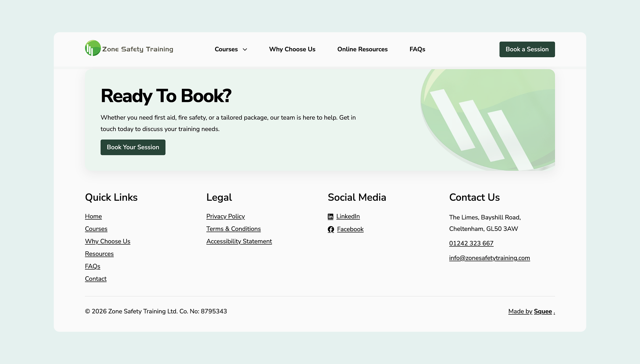Open LinkedIn via the LinkedIn icon
The height and width of the screenshot is (364, 640).
pyautogui.click(x=331, y=216)
